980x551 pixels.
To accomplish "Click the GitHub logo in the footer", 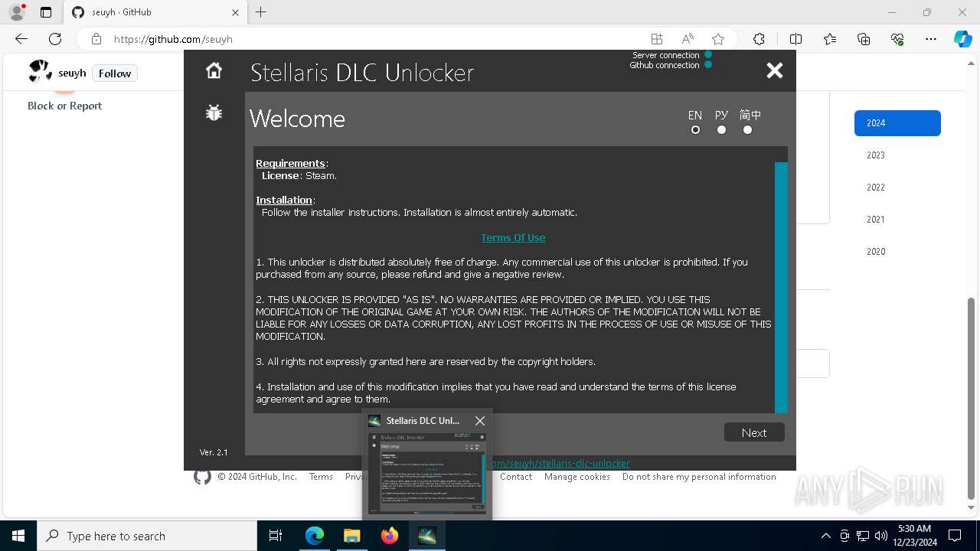I will (202, 477).
